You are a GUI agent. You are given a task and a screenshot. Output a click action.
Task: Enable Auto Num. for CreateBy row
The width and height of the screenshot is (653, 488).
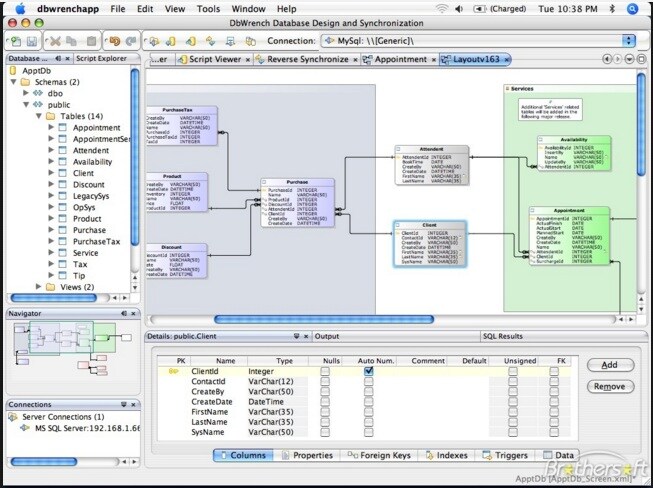pyautogui.click(x=369, y=392)
